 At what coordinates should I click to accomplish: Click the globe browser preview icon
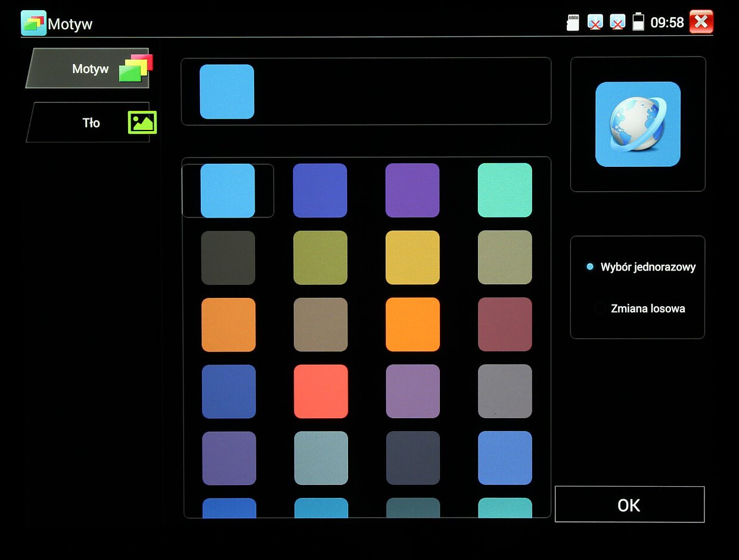click(638, 124)
